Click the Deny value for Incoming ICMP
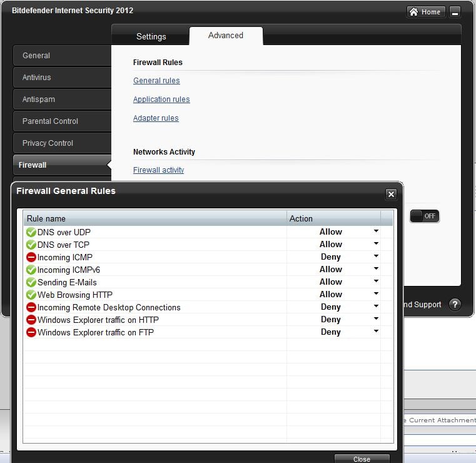Image resolution: width=476 pixels, height=463 pixels. click(x=331, y=257)
